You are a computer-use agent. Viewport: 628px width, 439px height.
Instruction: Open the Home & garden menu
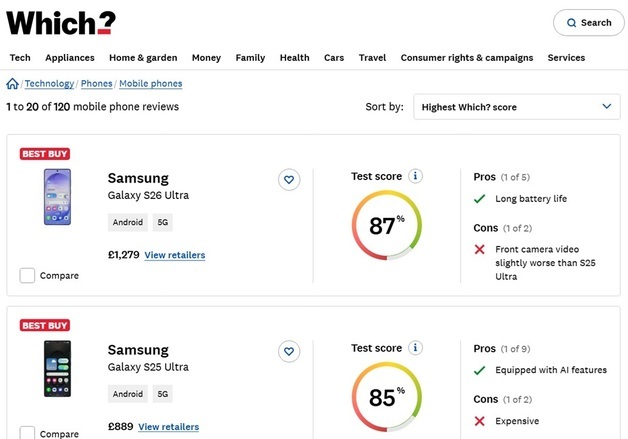(143, 58)
